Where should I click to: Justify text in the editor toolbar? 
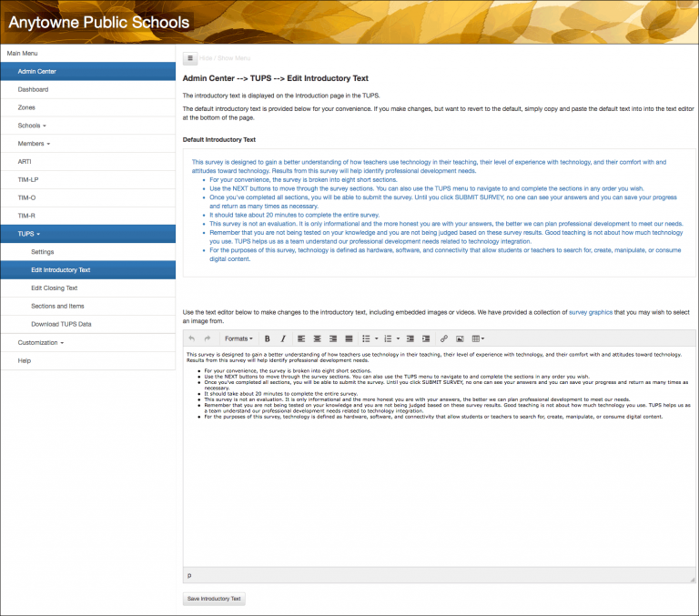point(349,338)
